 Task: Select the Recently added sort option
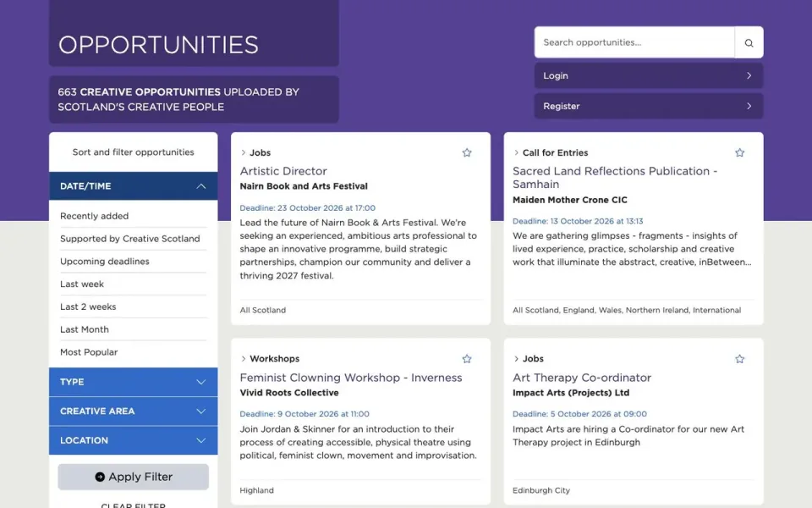tap(94, 216)
